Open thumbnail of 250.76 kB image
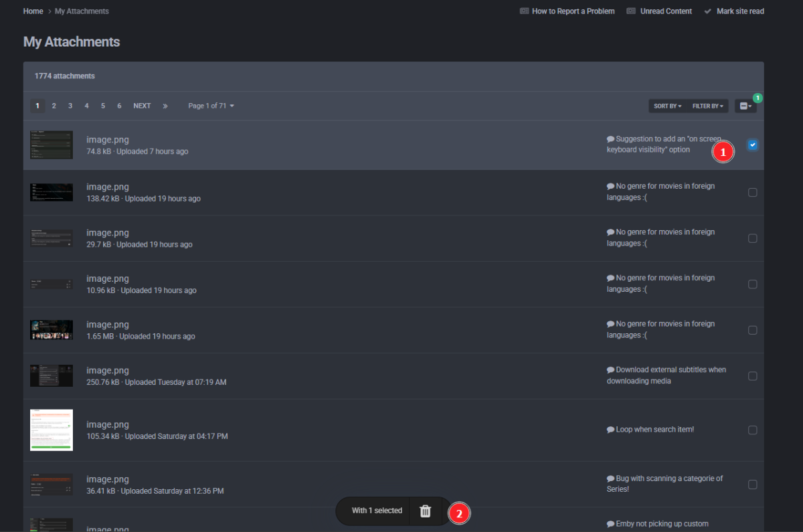The width and height of the screenshot is (803, 532). point(52,376)
